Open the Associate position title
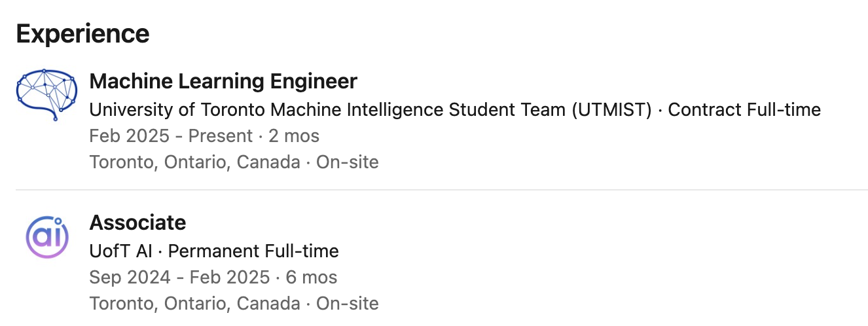This screenshot has height=326, width=868. tap(137, 223)
